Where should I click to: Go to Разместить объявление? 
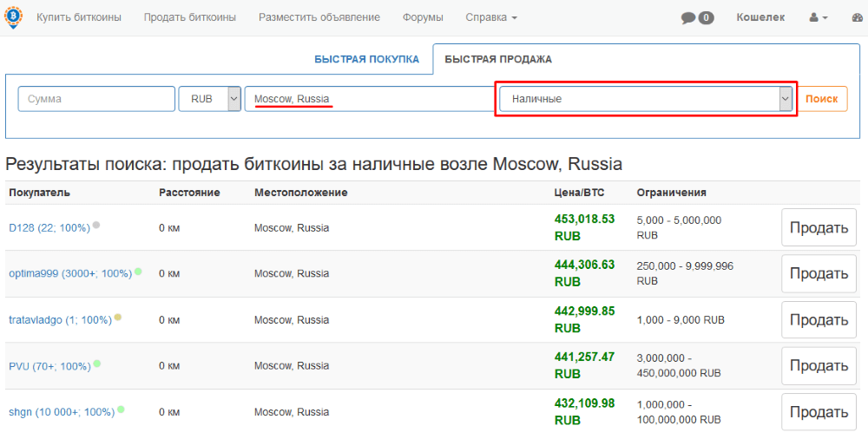click(319, 17)
